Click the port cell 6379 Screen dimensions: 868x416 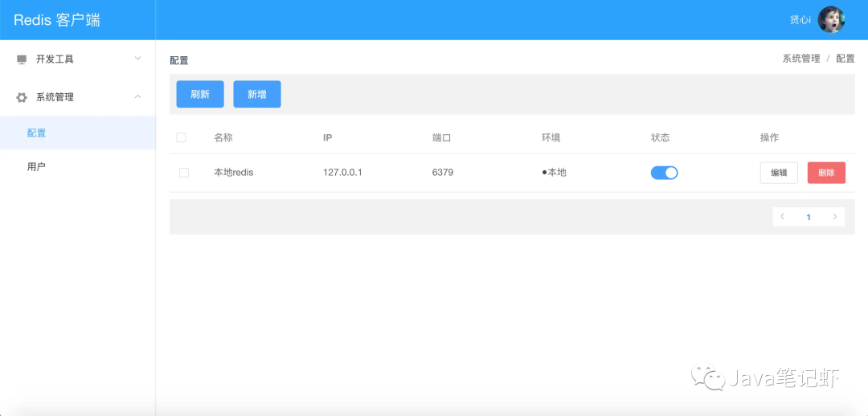tap(443, 173)
